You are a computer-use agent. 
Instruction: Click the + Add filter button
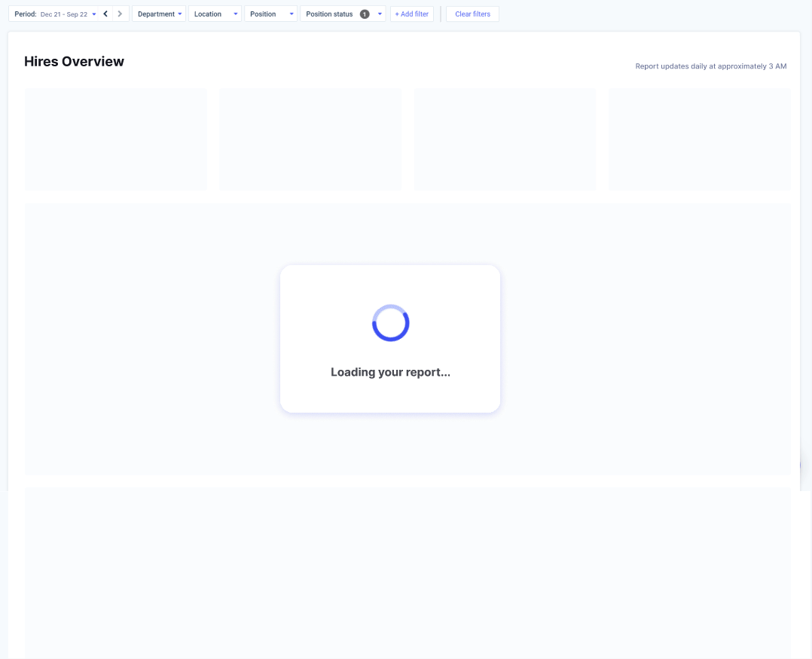coord(411,14)
